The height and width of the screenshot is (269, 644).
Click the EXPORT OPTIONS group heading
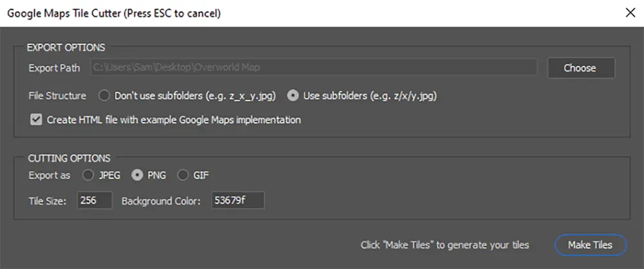pyautogui.click(x=66, y=48)
